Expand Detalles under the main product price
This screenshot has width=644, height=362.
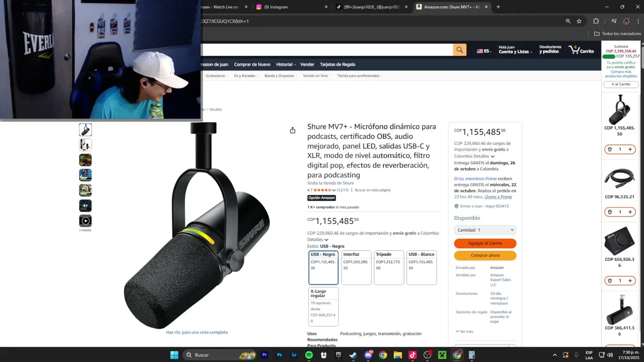[317, 240]
